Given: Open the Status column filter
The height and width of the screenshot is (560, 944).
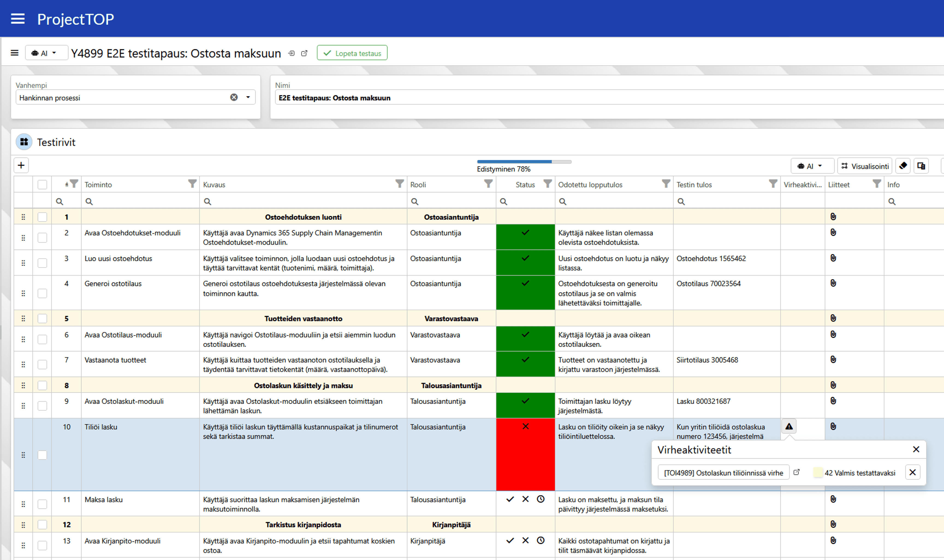Looking at the screenshot, I should click(547, 184).
